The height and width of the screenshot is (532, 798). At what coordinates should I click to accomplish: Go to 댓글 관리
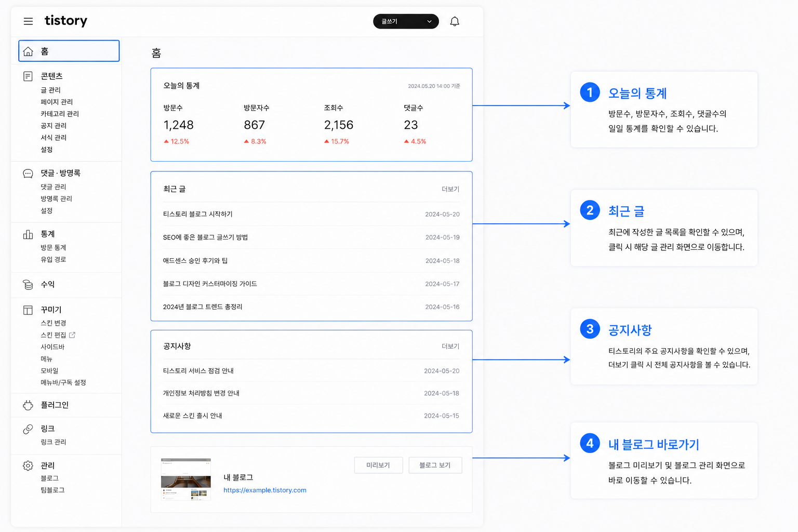tap(54, 187)
